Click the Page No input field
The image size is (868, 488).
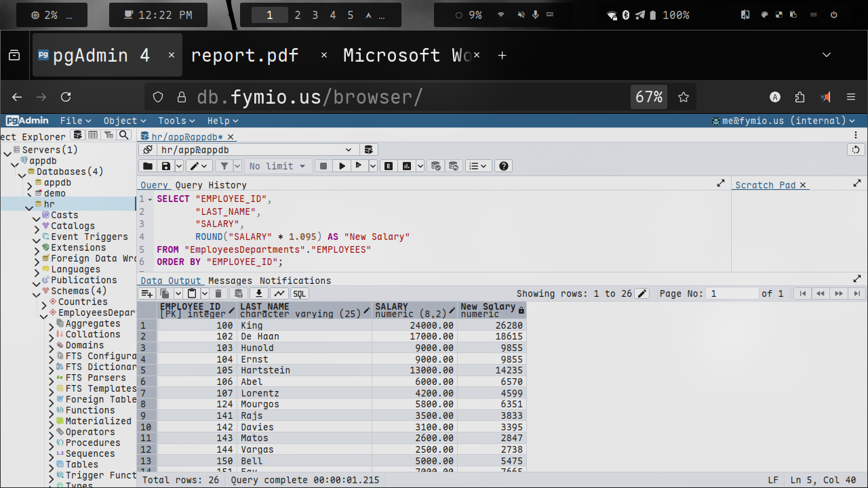pos(731,293)
